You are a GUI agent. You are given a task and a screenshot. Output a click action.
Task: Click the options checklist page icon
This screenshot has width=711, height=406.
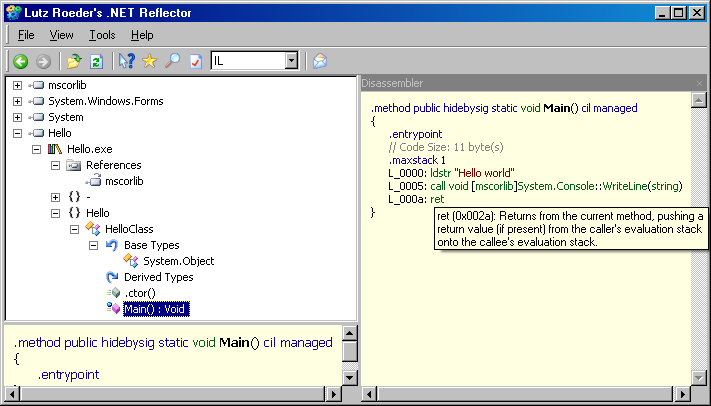(x=195, y=61)
